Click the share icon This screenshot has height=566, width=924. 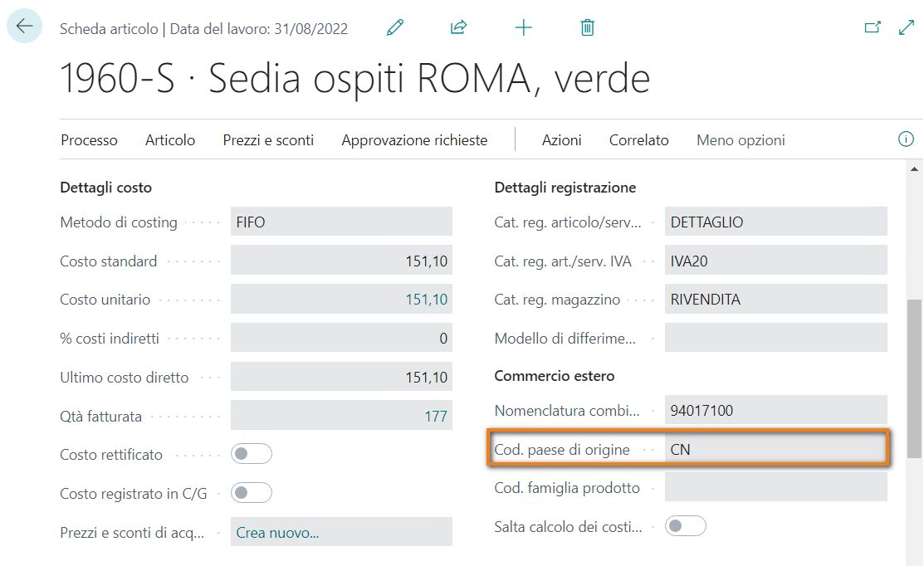tap(458, 28)
